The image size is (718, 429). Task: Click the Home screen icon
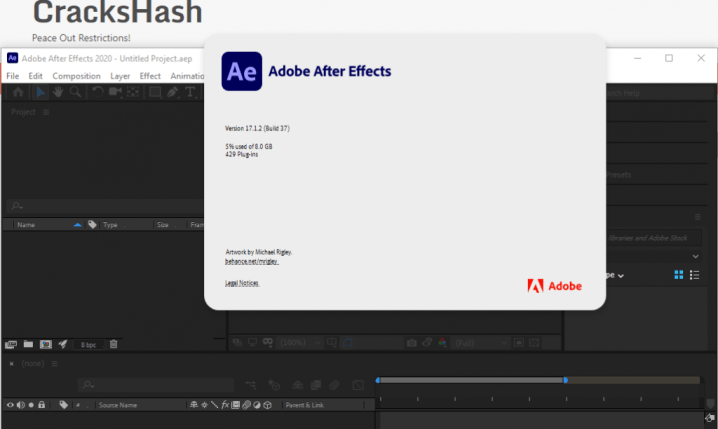click(x=18, y=92)
